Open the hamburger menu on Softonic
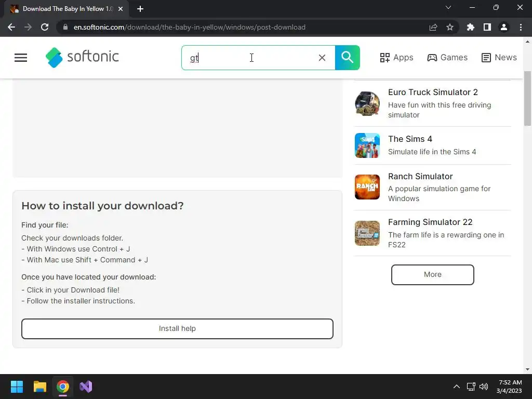 tap(21, 58)
